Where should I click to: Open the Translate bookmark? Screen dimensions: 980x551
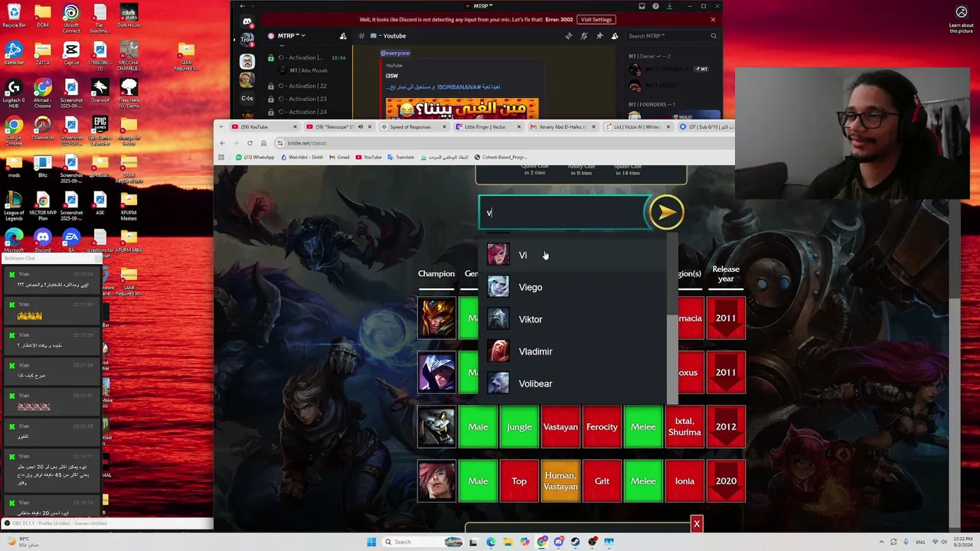[401, 158]
